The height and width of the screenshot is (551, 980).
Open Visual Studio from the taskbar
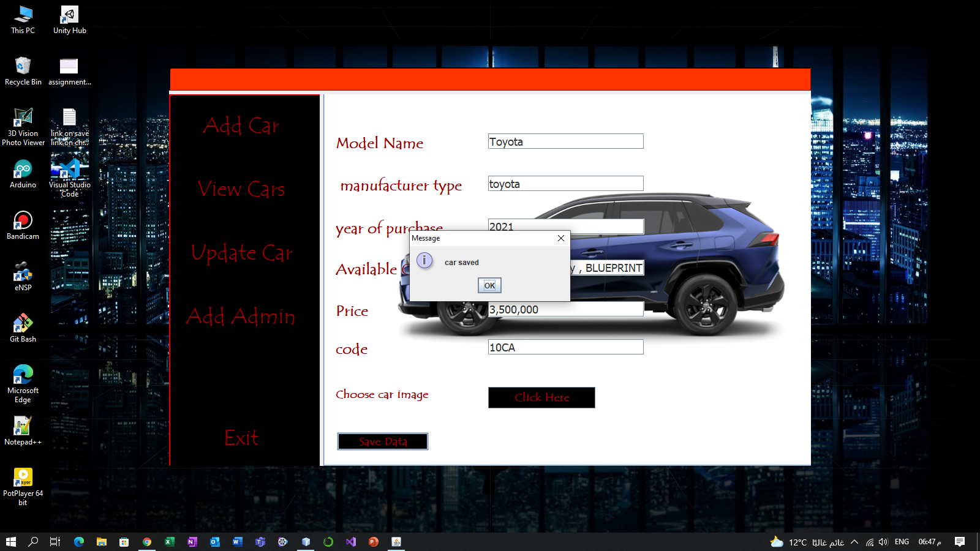351,542
